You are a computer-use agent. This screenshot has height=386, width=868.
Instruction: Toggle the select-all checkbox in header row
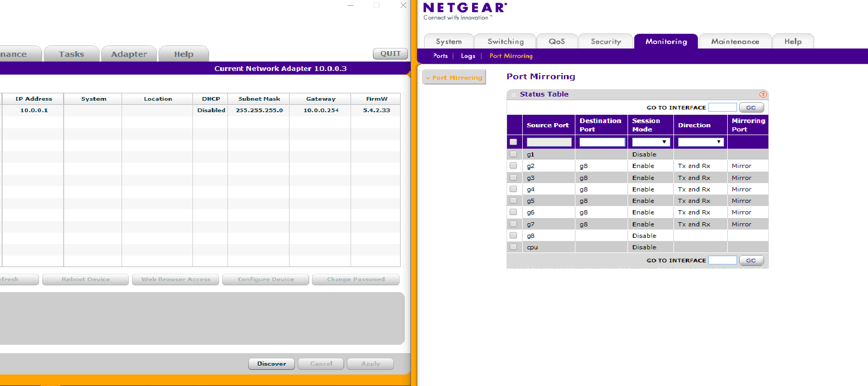(513, 142)
